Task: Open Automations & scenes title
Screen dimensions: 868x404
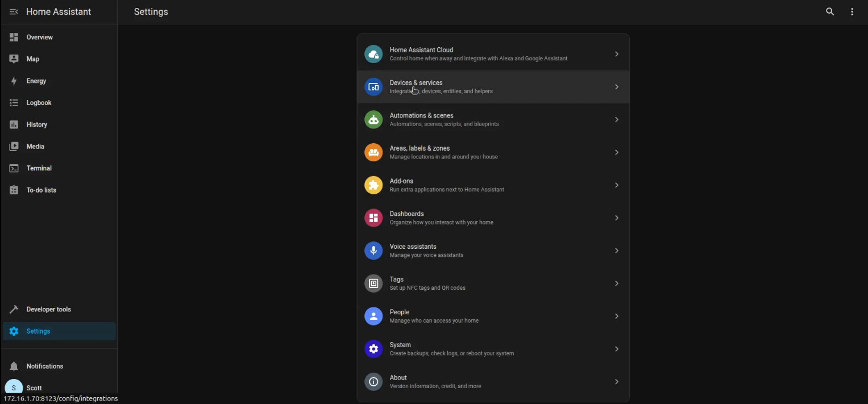Action: tap(421, 115)
